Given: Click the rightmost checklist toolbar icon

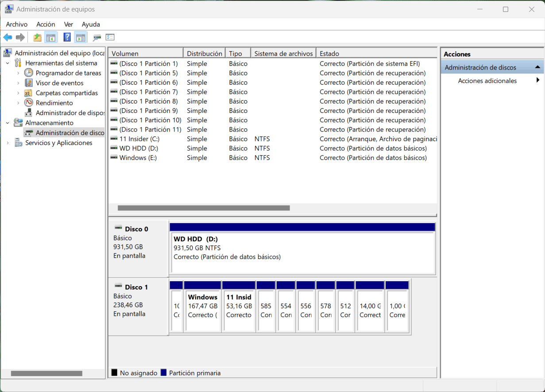Looking at the screenshot, I should [110, 37].
